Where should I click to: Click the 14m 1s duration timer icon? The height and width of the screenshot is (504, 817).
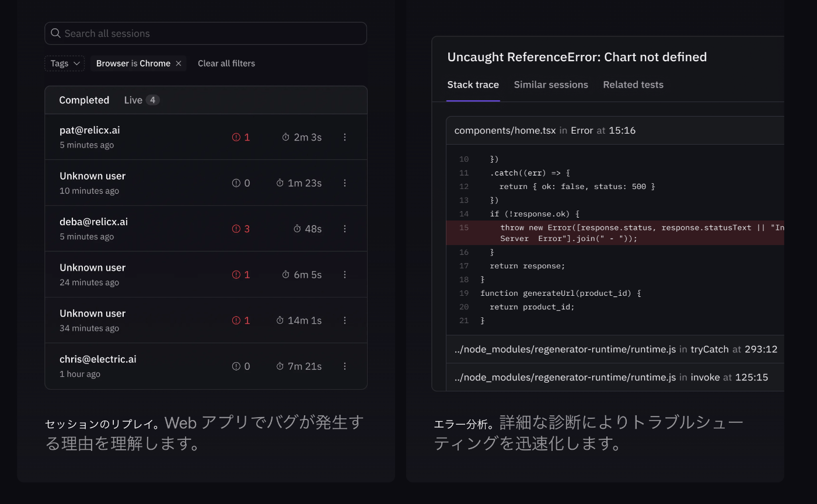(x=280, y=320)
